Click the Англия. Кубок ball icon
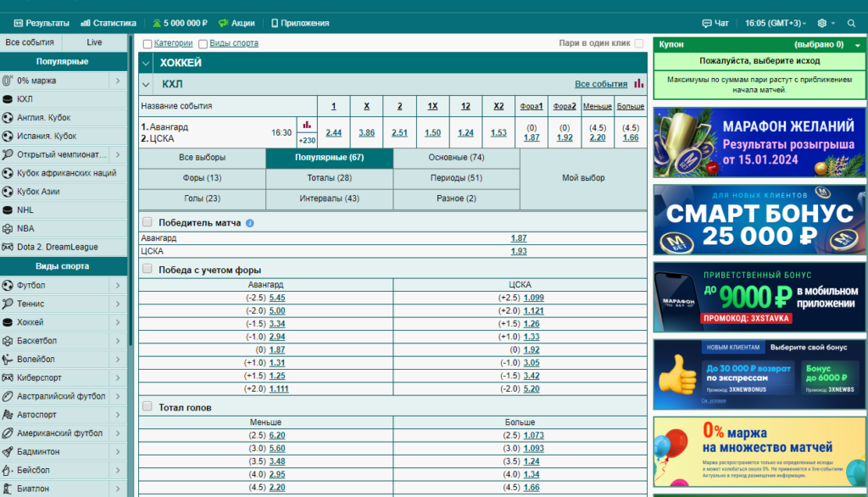 point(7,117)
